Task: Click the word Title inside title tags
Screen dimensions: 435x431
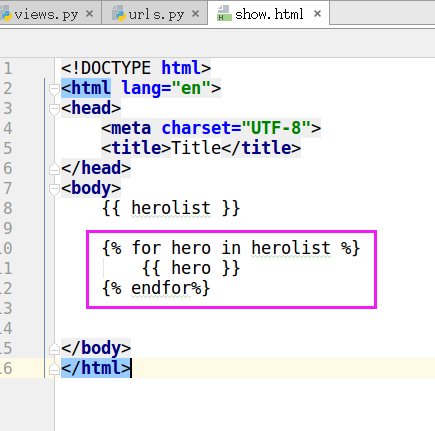Action: (x=196, y=148)
